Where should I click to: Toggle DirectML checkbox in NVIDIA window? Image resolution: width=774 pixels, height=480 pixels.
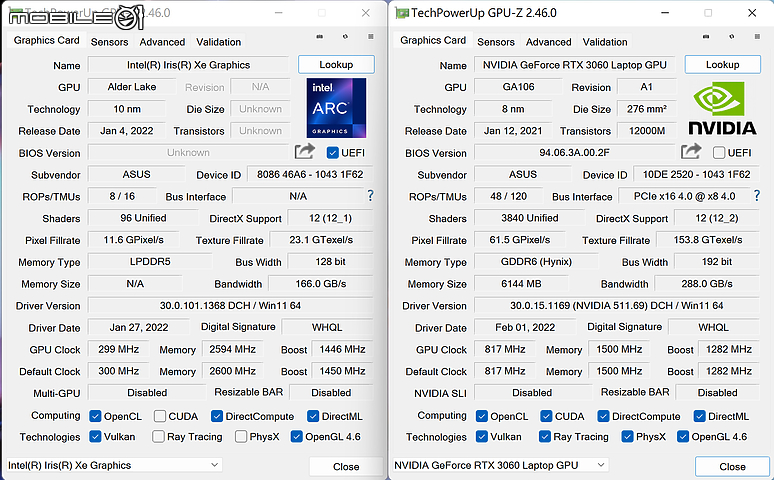coord(699,416)
